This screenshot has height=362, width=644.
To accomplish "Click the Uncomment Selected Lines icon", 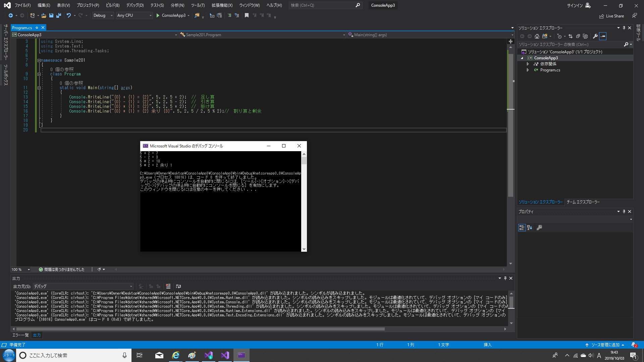I will coord(237,15).
